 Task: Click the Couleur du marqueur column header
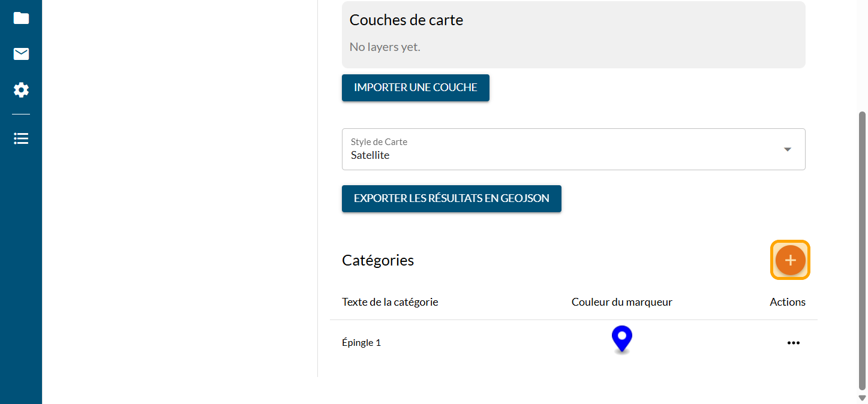(x=621, y=302)
